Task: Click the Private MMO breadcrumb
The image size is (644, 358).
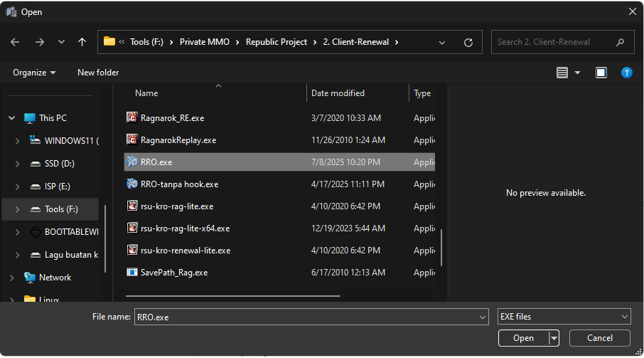Action: (x=205, y=42)
